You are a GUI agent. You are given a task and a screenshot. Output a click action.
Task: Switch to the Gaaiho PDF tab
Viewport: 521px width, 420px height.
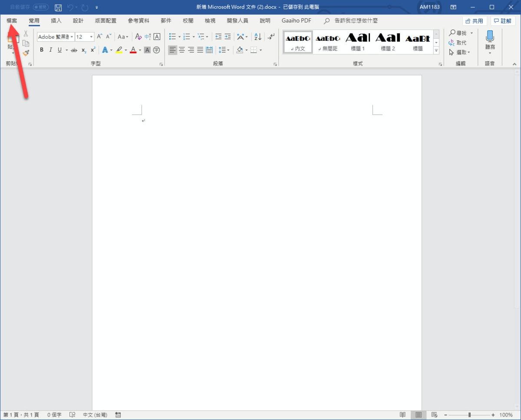point(297,20)
